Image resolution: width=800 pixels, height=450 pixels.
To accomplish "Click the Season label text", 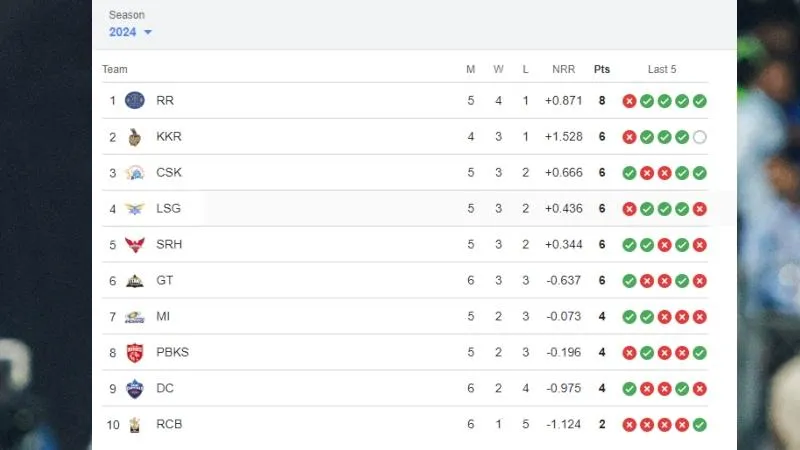I will click(127, 15).
